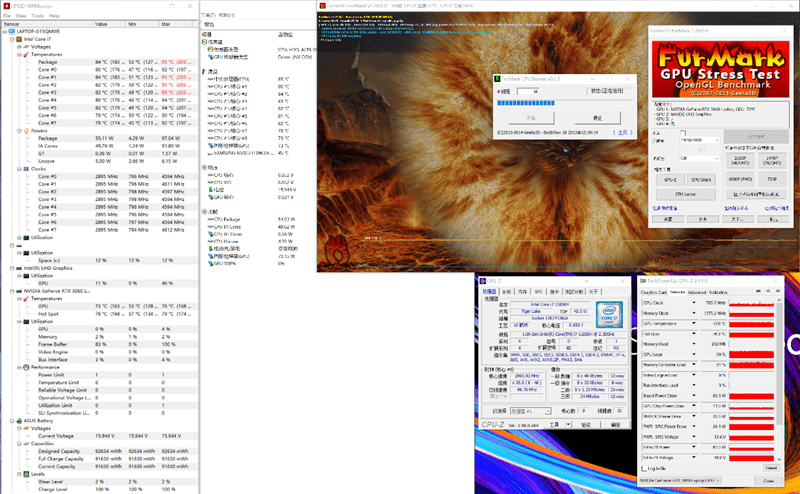The height and width of the screenshot is (494, 800).
Task: Expand the Voltages node under Intel Core i7
Action: (x=19, y=46)
